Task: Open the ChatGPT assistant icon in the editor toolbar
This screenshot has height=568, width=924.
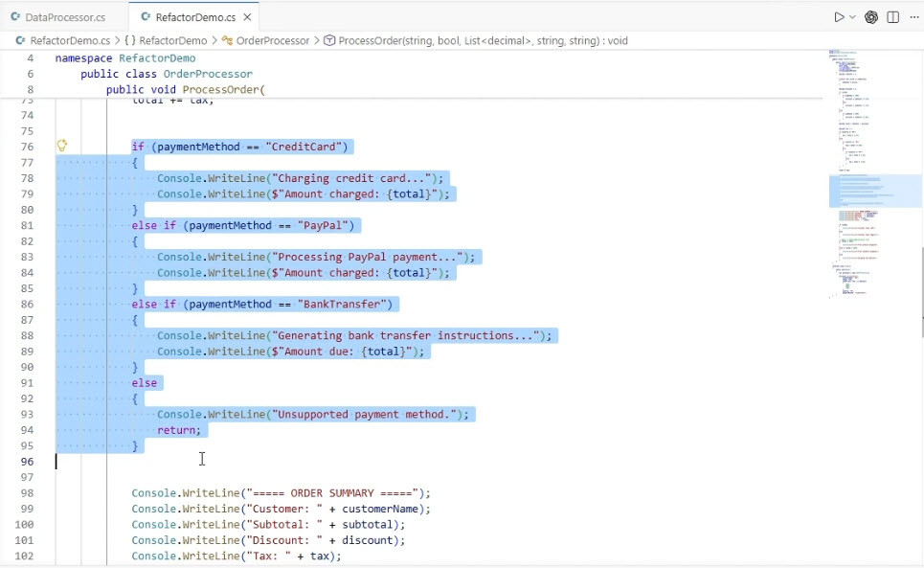Action: tap(871, 17)
